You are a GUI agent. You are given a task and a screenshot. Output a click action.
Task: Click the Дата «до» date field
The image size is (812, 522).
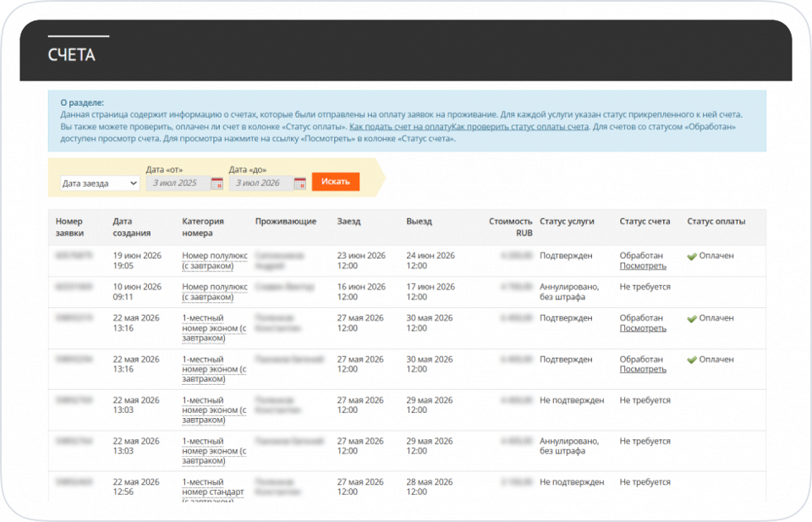[x=261, y=184]
